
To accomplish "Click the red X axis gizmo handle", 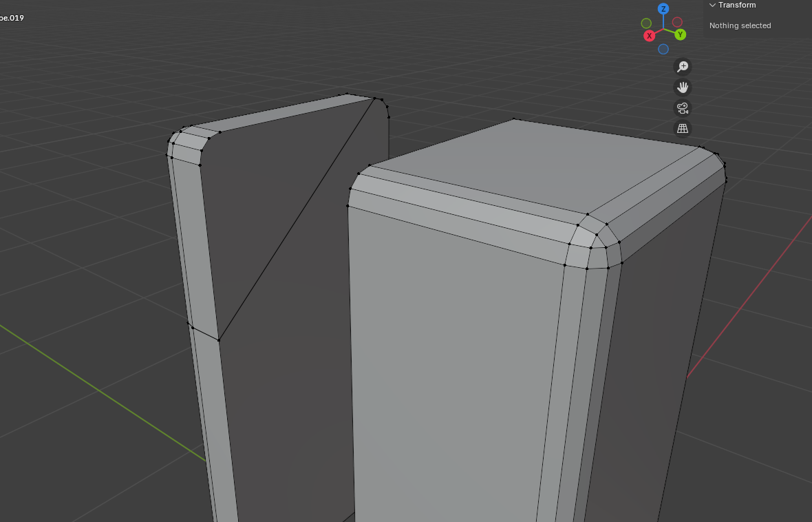I will pos(650,36).
